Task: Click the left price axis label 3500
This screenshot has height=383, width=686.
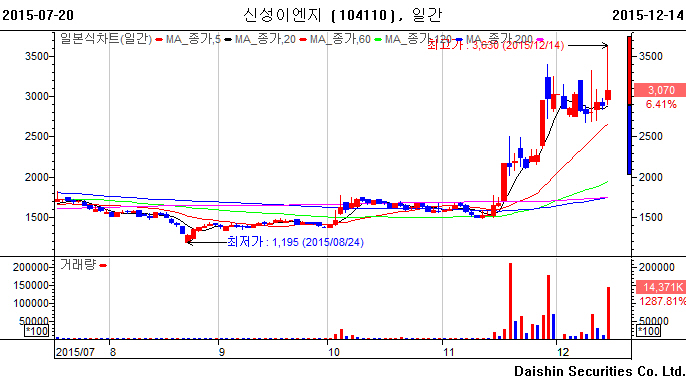Action: [x=37, y=56]
